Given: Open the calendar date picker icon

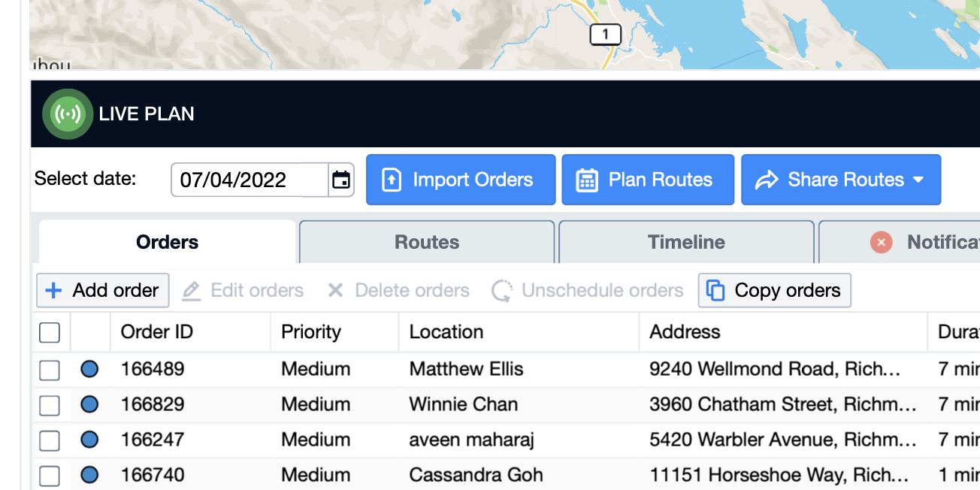Looking at the screenshot, I should 341,180.
